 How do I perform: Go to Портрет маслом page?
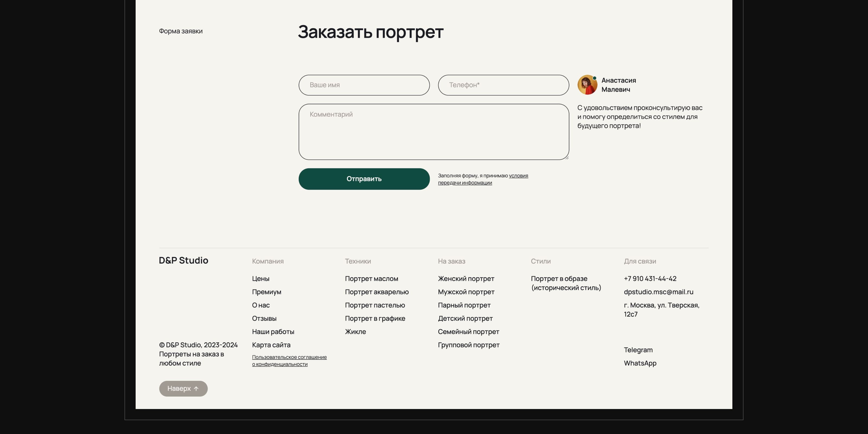click(371, 279)
